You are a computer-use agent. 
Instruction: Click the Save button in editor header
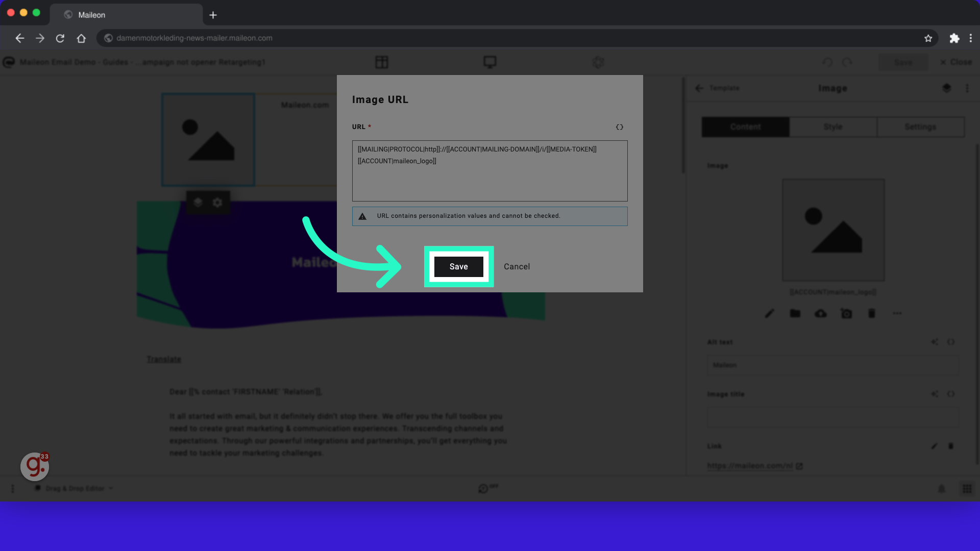(903, 62)
